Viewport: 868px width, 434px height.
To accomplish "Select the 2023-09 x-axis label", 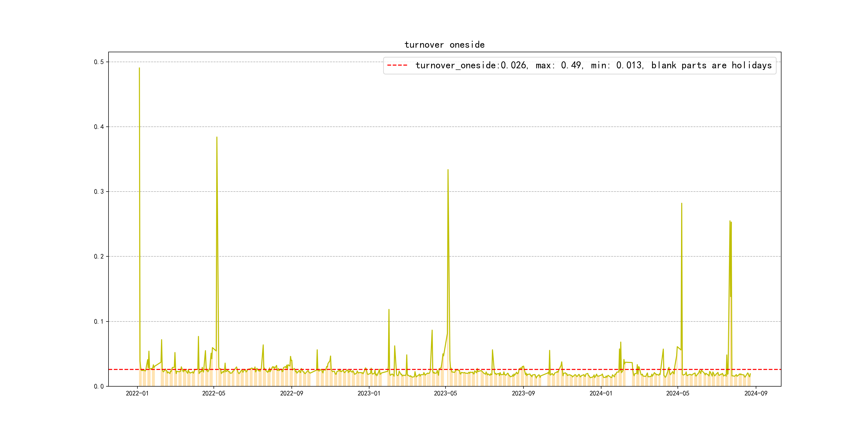I will click(523, 393).
